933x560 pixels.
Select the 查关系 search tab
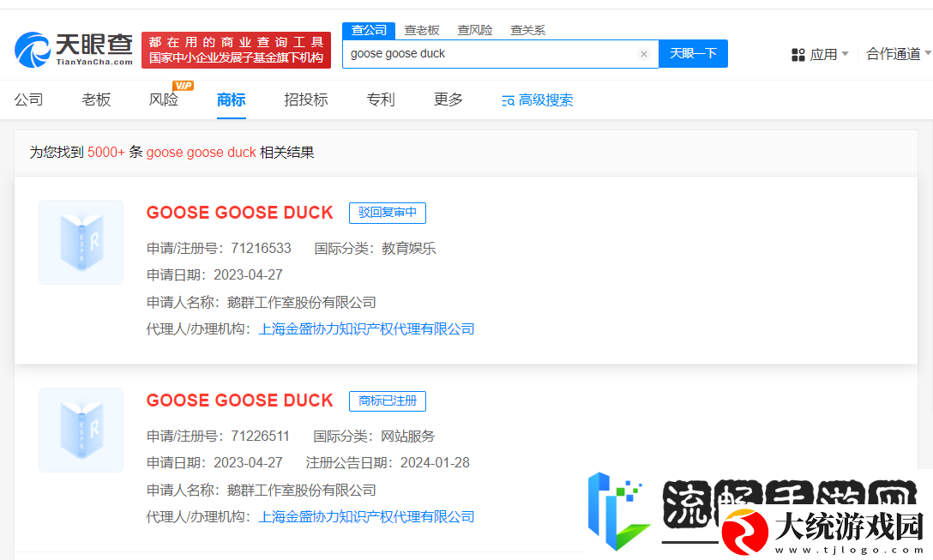pos(527,30)
